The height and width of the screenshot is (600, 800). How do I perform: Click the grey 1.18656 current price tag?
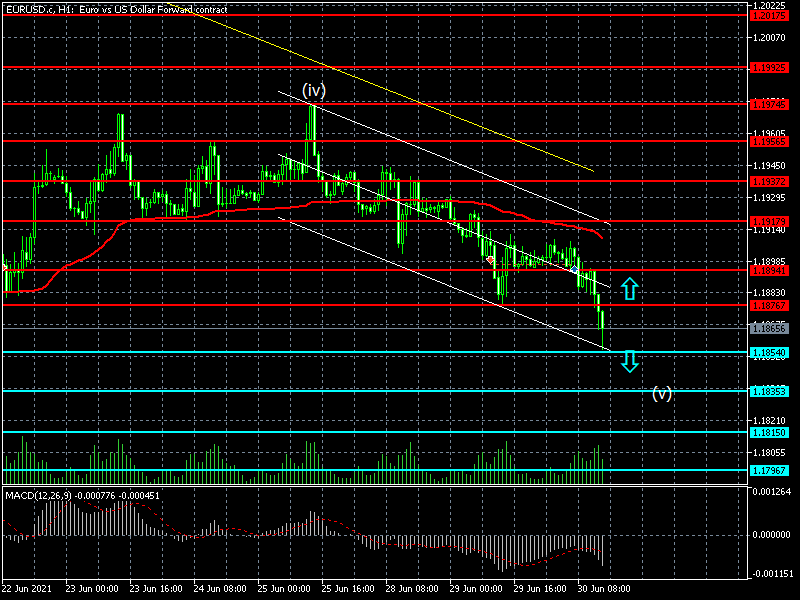click(x=770, y=328)
